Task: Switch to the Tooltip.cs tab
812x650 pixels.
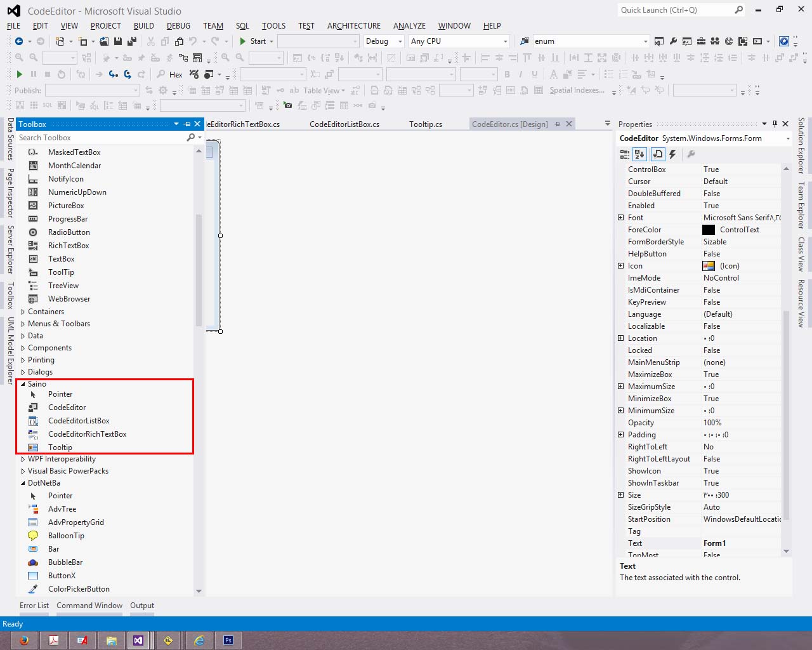Action: [426, 124]
